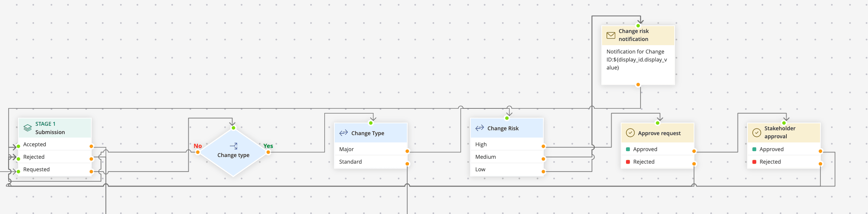Screen dimensions: 868x214
Task: Click the Stakeholder approval checkmark icon
Action: click(756, 132)
